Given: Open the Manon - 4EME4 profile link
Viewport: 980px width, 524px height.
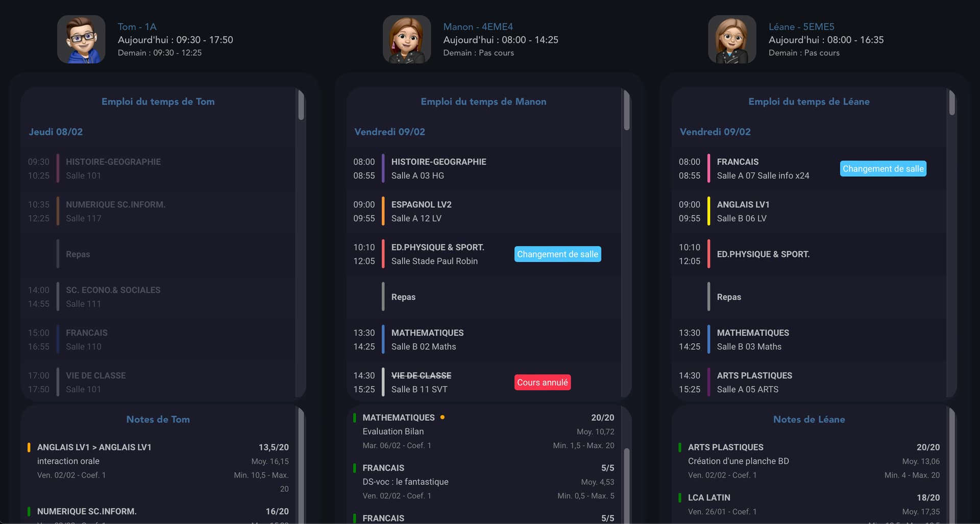Looking at the screenshot, I should (478, 27).
